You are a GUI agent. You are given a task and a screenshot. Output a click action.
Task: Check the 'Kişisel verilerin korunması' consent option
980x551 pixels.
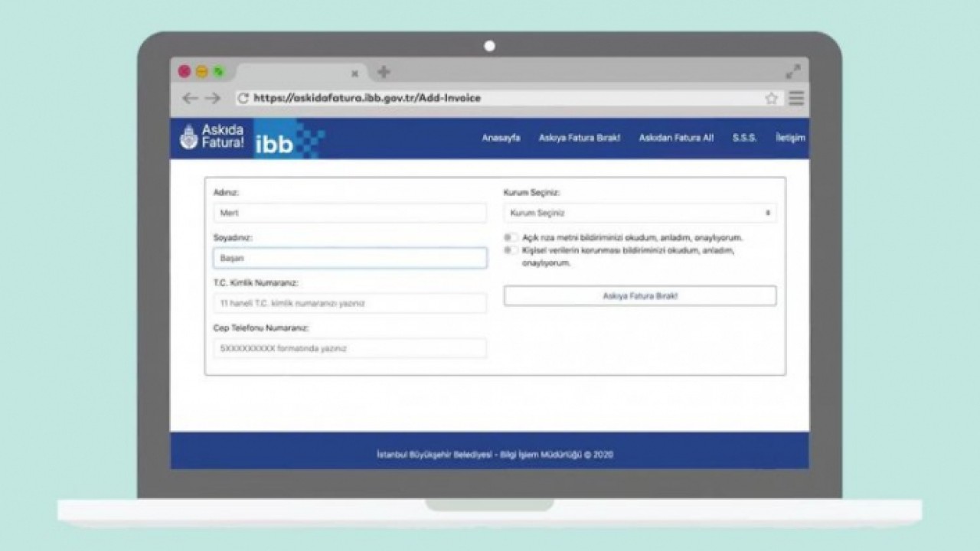508,250
